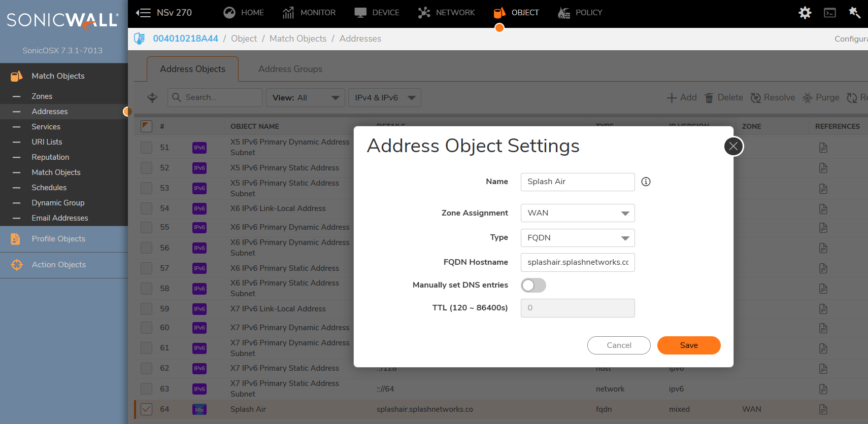
Task: Click the TTL input field
Action: (x=578, y=308)
